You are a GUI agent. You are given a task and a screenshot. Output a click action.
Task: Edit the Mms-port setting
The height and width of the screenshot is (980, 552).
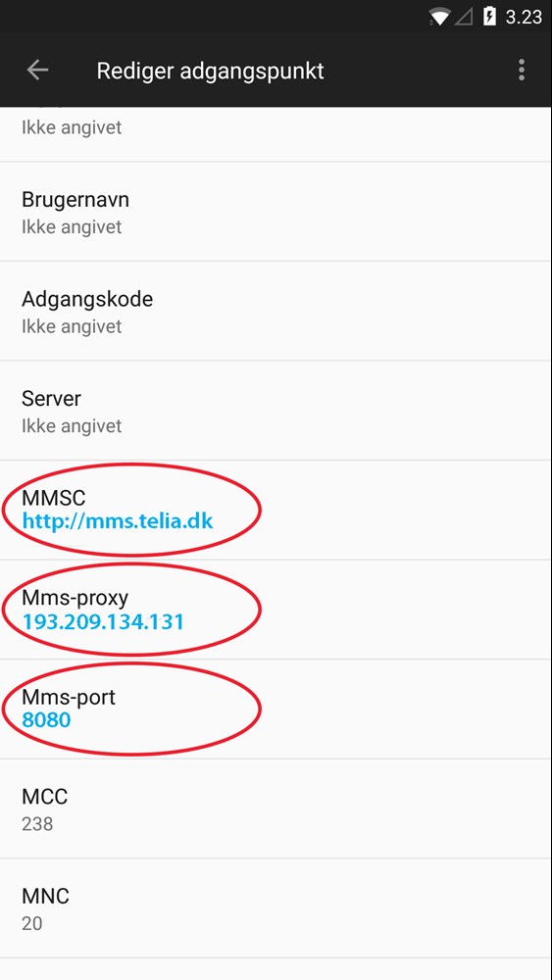[x=276, y=709]
